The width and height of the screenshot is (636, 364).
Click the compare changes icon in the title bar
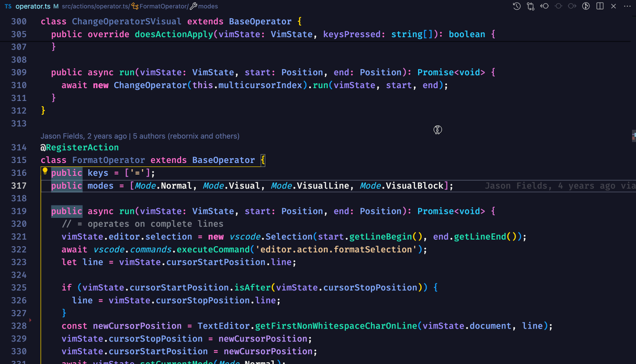pos(531,6)
